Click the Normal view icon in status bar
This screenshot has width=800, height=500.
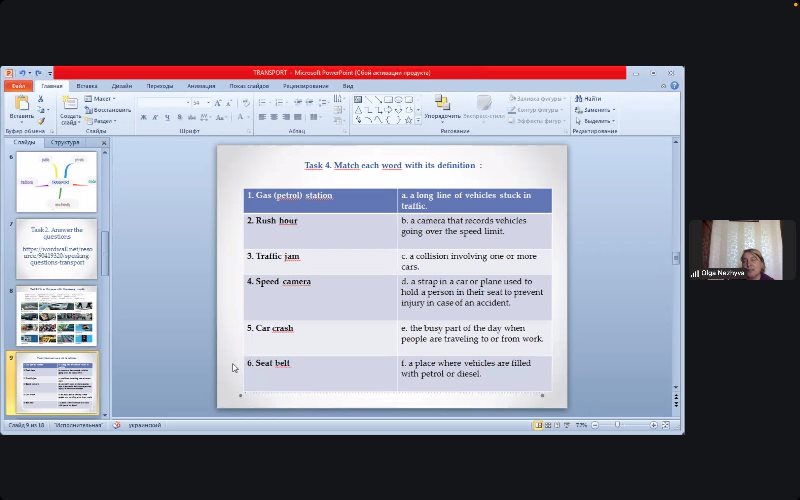pyautogui.click(x=538, y=425)
